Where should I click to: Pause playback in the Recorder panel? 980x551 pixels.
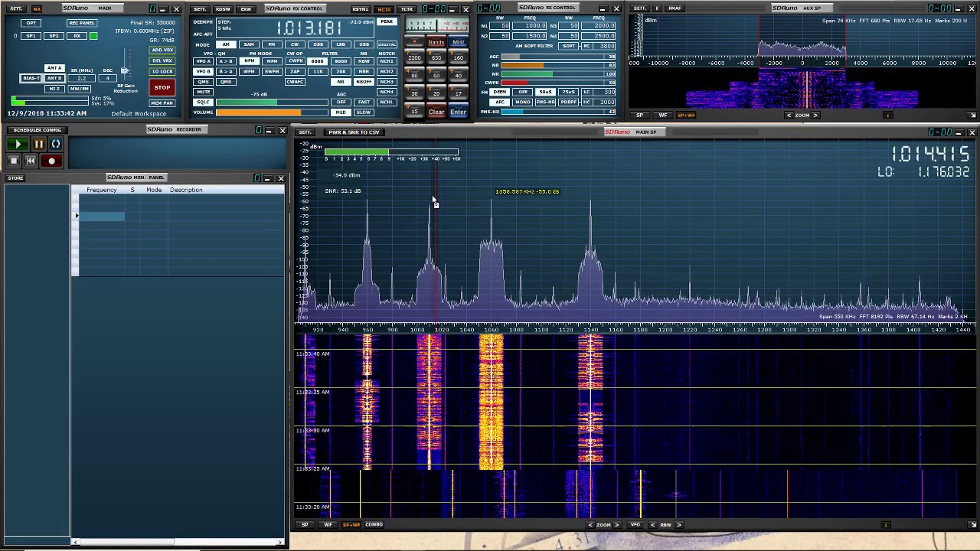click(38, 144)
